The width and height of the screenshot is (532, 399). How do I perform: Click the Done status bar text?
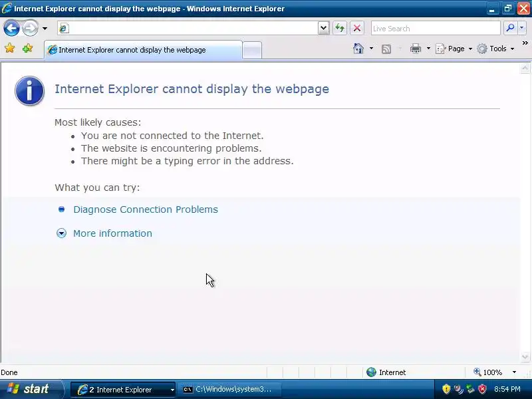9,372
